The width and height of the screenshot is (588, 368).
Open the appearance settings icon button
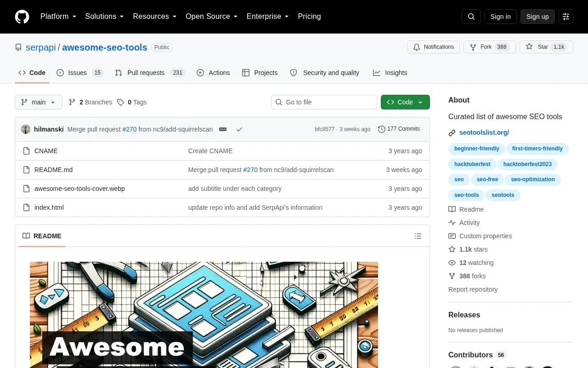tap(566, 17)
